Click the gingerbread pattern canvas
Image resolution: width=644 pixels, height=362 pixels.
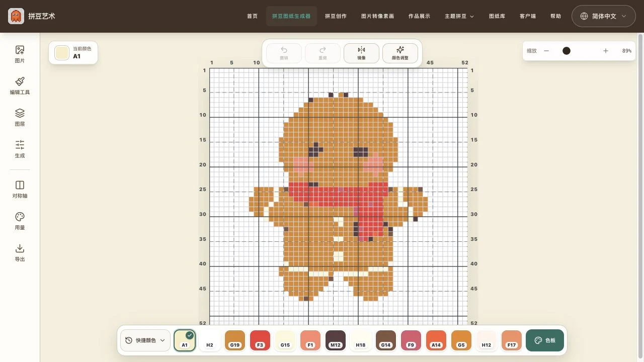[x=338, y=197]
